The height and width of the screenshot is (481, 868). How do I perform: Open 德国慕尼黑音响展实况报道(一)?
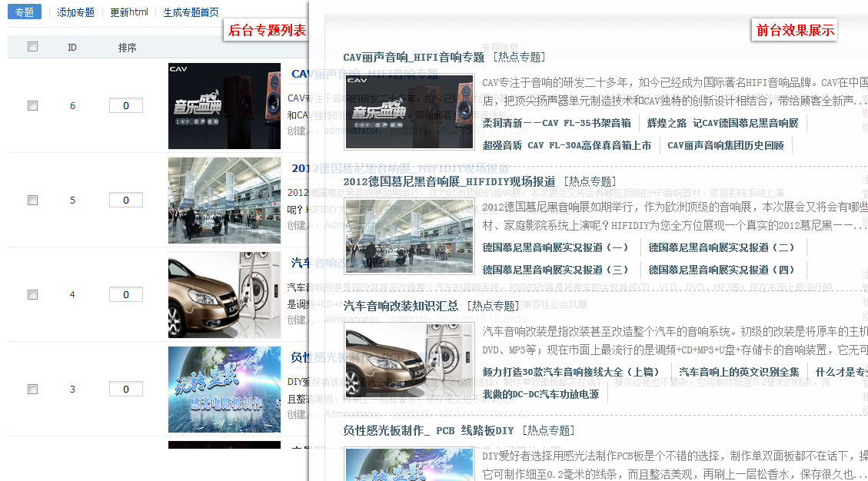click(555, 247)
